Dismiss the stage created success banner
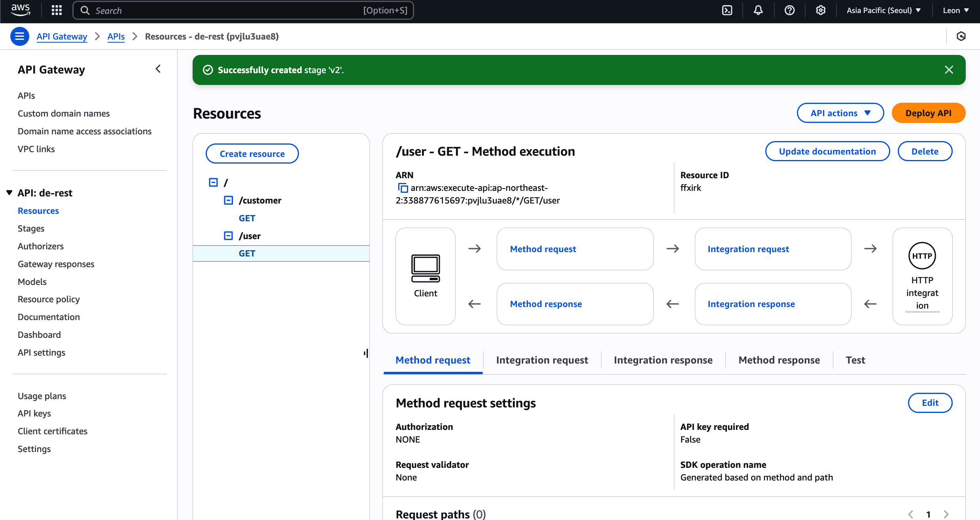The height and width of the screenshot is (520, 980). click(949, 70)
